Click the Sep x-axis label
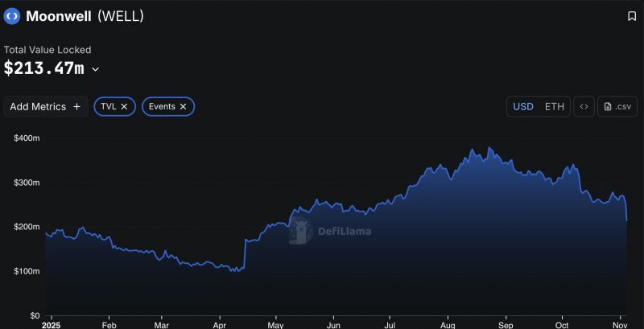This screenshot has height=329, width=644. (x=506, y=325)
